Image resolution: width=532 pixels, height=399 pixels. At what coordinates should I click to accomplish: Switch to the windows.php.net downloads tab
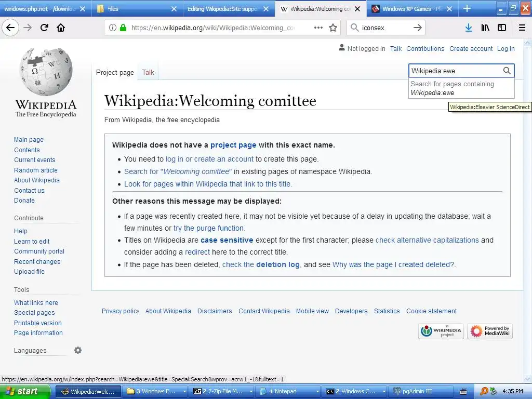point(39,9)
